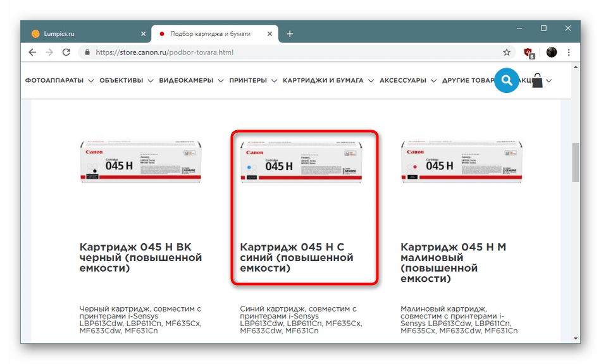Open the magenta 045 H cartridge image
Viewport: 601px width, 364px height.
pyautogui.click(x=461, y=161)
